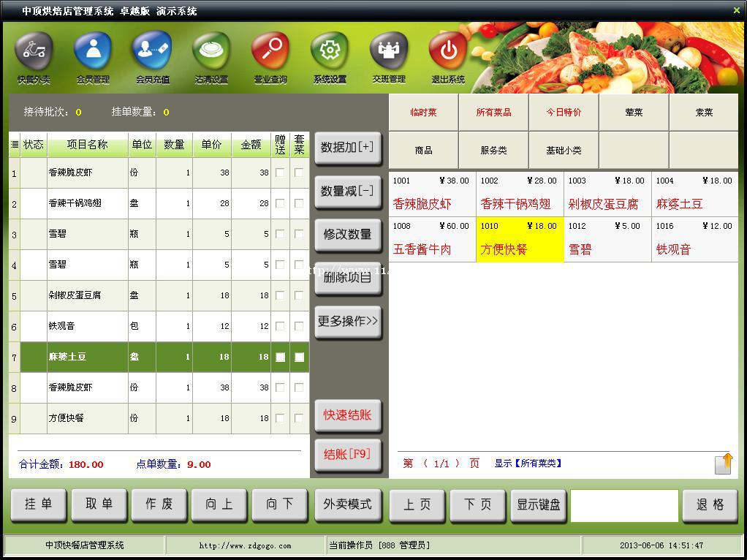Image resolution: width=747 pixels, height=560 pixels.
Task: Close the application window
Action: point(737,10)
